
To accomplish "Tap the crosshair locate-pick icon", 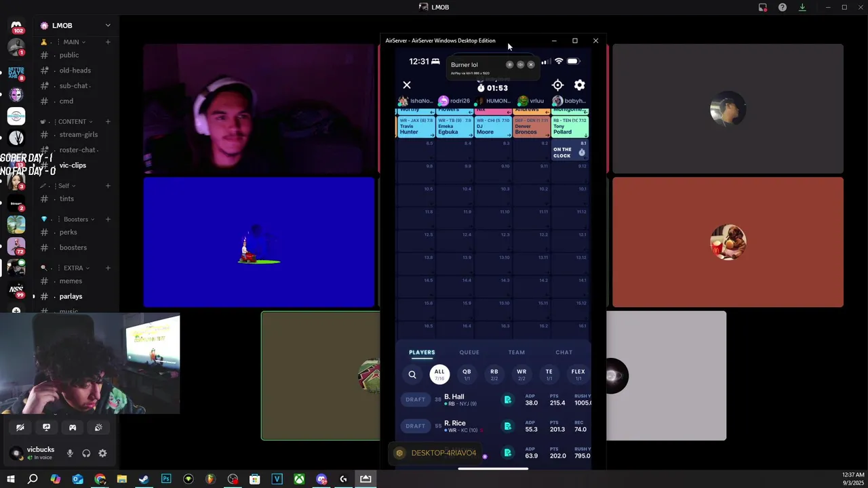I will point(557,85).
